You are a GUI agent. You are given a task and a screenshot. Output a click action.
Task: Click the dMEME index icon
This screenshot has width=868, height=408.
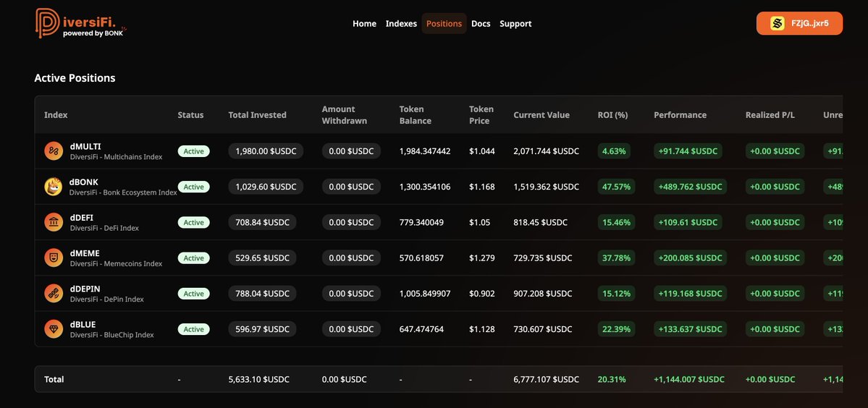click(x=54, y=258)
